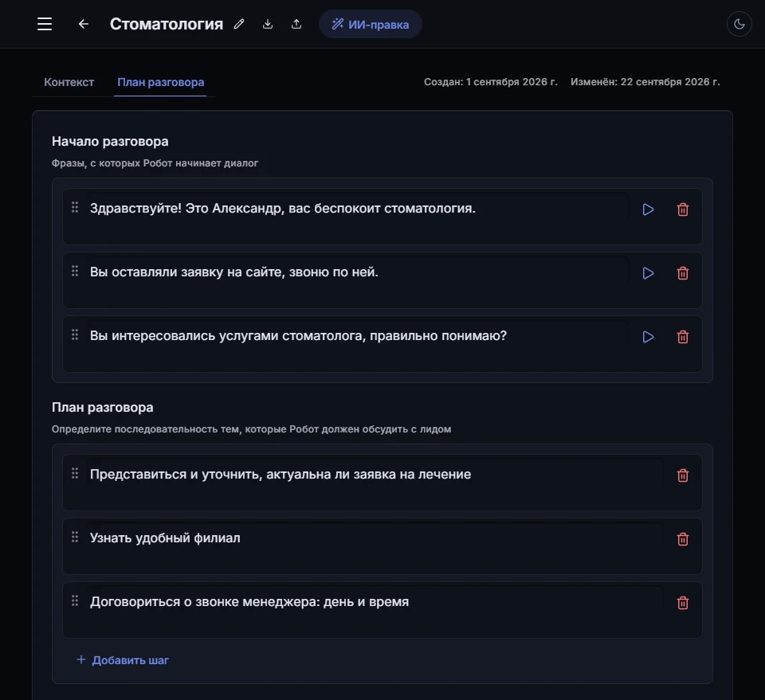Open the ИИ-правка assistant
This screenshot has width=765, height=700.
click(371, 24)
